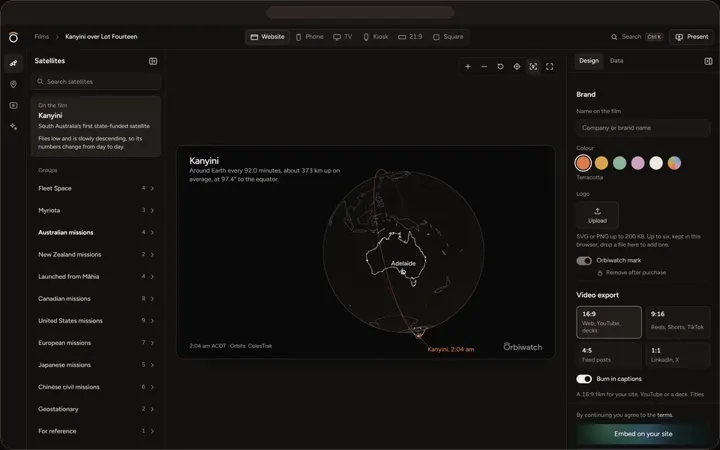Reset the globe view rotation

(501, 67)
